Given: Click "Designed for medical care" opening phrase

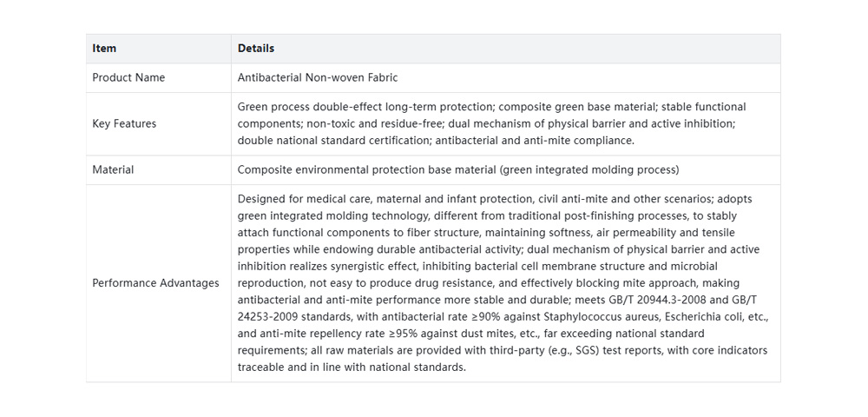Looking at the screenshot, I should pos(304,200).
